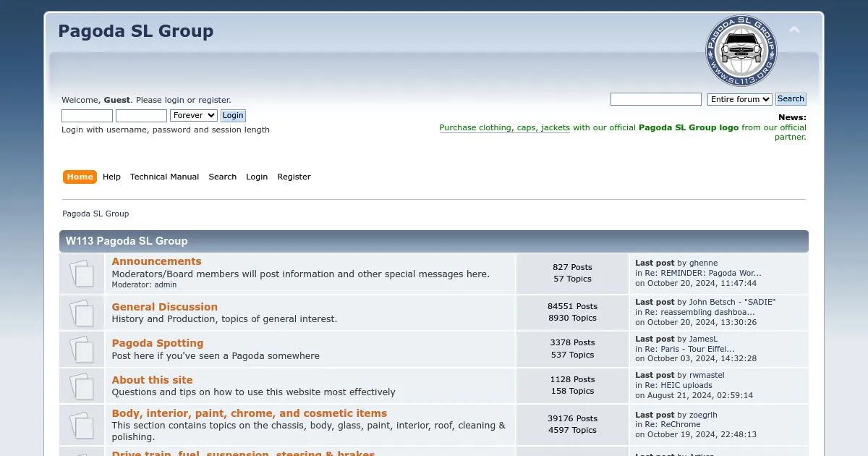Click the Pagoda SL Group globe logo
Image resolution: width=868 pixels, height=456 pixels.
(741, 51)
